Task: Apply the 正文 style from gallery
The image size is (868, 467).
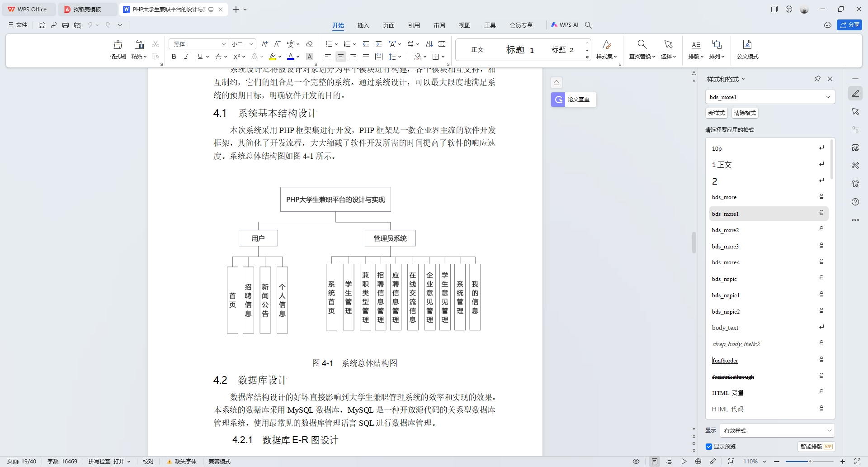Action: (477, 50)
